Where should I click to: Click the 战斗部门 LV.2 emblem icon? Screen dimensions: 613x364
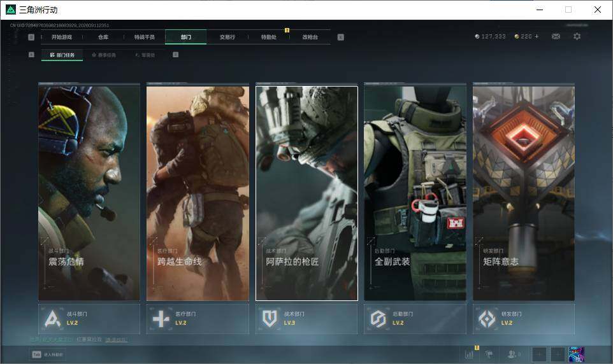click(52, 319)
